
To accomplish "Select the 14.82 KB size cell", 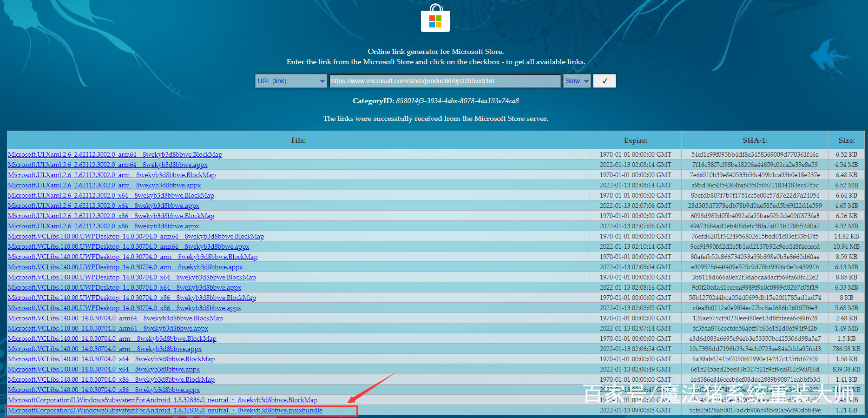I will click(x=846, y=236).
